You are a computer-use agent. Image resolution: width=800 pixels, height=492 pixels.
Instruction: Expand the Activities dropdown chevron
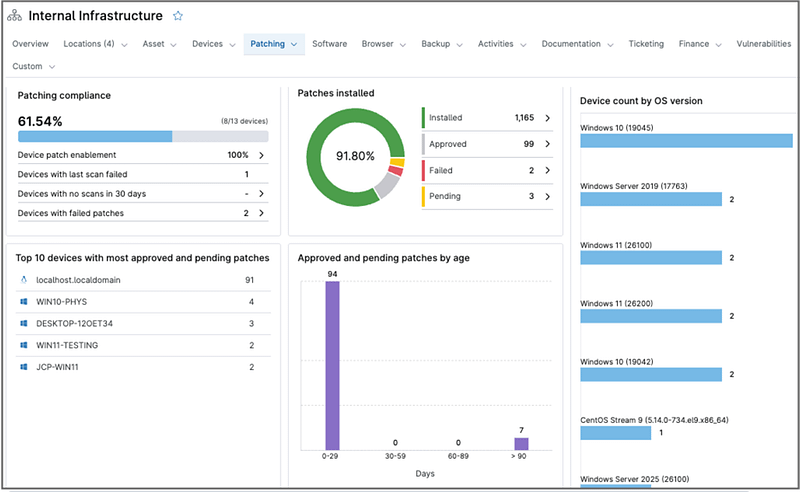point(523,45)
